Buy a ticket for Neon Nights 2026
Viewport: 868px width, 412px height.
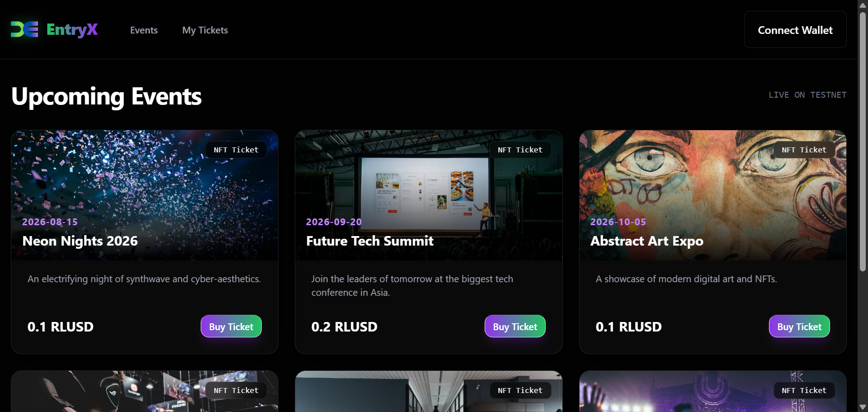tap(231, 327)
